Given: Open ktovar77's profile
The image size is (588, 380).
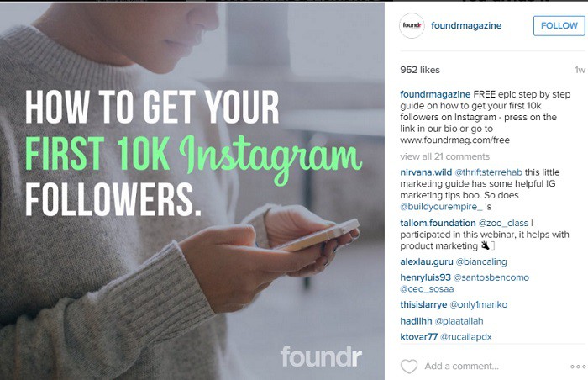Looking at the screenshot, I should (421, 337).
